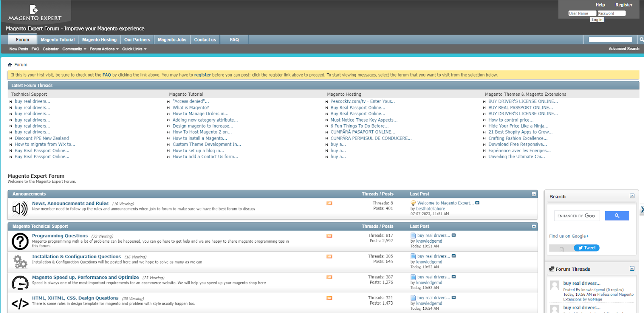Open Discount PPE New Zealand thread
This screenshot has width=644, height=313.
(x=42, y=138)
